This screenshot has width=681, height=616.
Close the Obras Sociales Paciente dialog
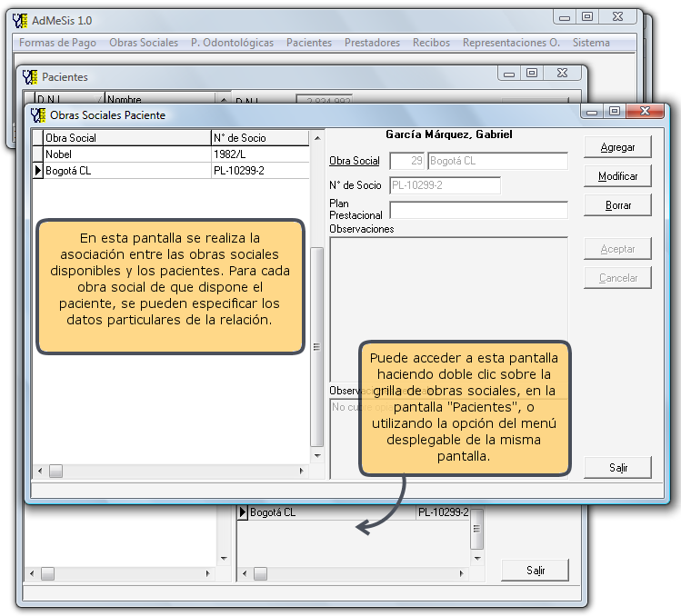click(x=646, y=111)
